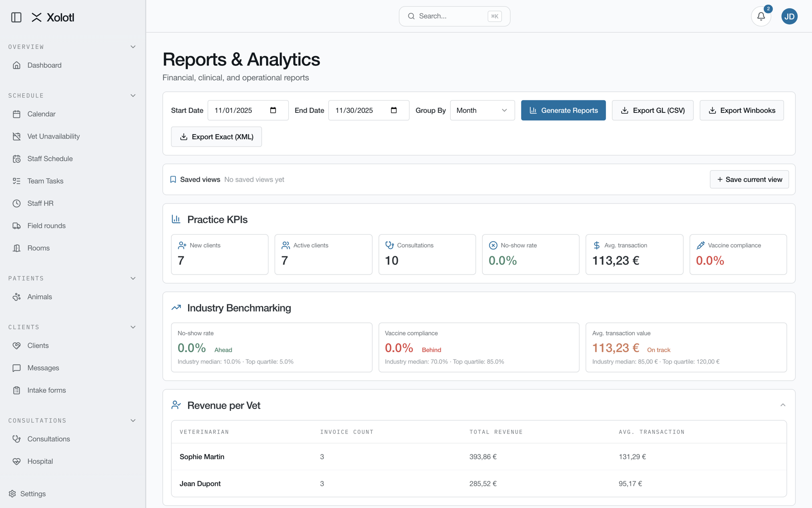812x508 pixels.
Task: Click the Animals paw icon
Action: (17, 297)
